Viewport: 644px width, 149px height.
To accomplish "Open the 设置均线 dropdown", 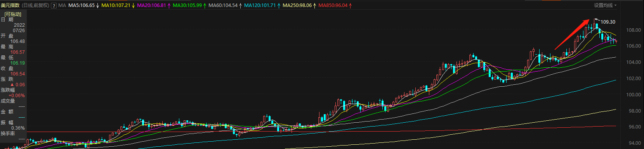I will point(605,5).
